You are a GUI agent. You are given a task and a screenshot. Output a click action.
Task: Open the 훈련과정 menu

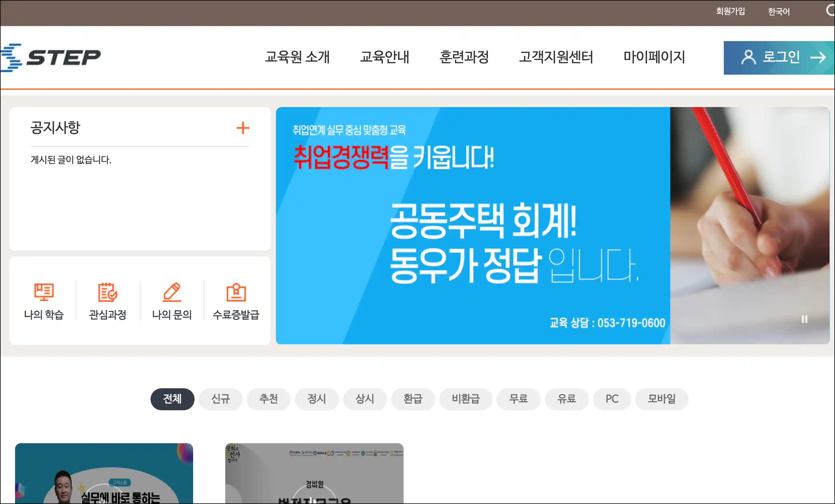click(x=464, y=57)
